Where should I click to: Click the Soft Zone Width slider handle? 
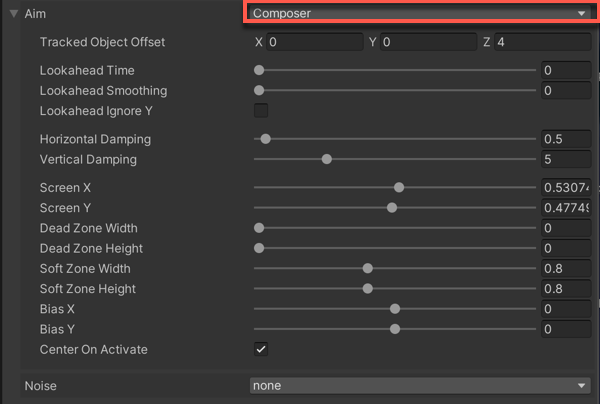click(x=368, y=268)
